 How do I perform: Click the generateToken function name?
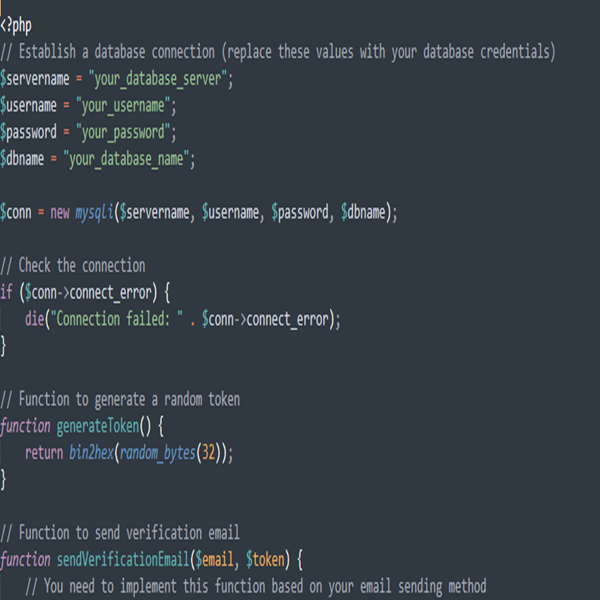pos(98,426)
